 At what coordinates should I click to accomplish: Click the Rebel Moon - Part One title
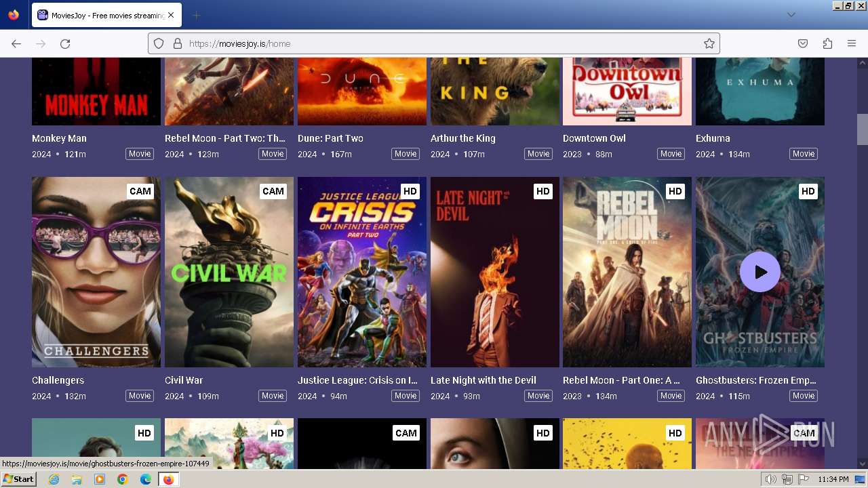pos(621,380)
